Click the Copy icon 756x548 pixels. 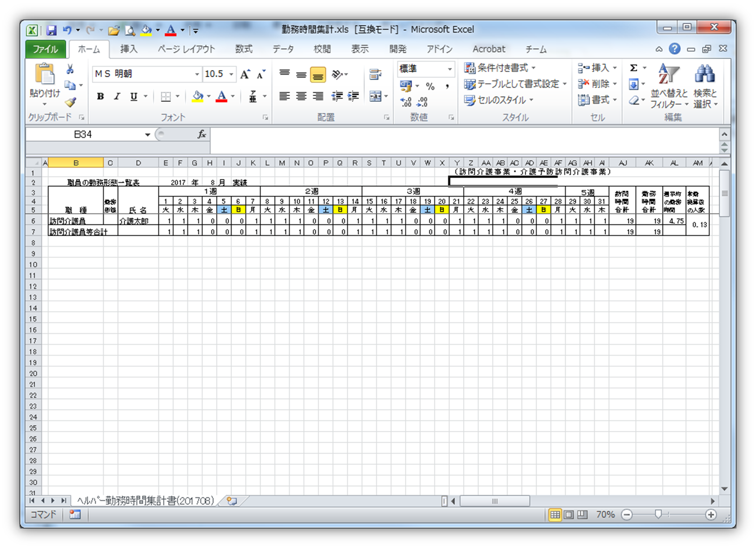(x=70, y=85)
